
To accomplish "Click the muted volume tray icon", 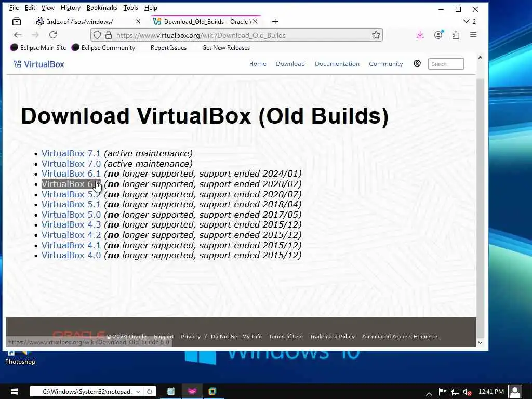I will click(467, 392).
